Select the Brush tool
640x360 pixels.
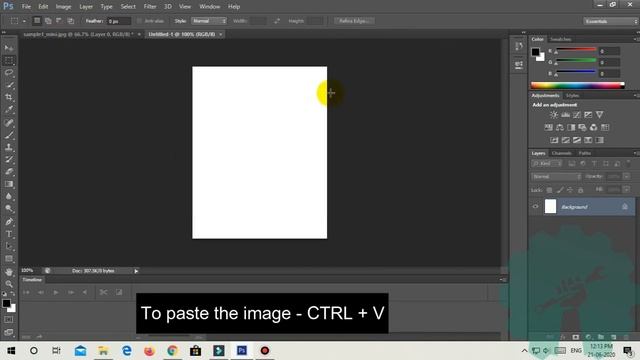9,135
